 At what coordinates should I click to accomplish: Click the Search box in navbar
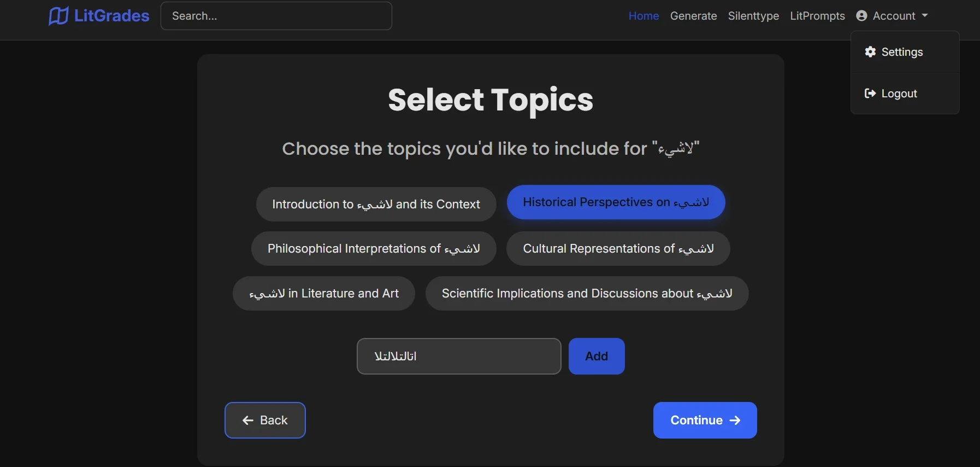[x=276, y=16]
